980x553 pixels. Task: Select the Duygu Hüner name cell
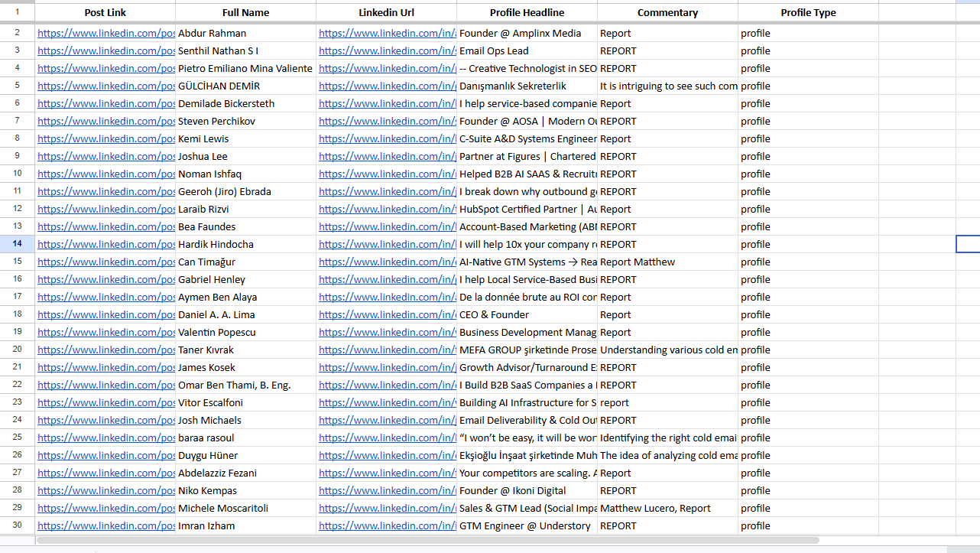click(x=246, y=455)
